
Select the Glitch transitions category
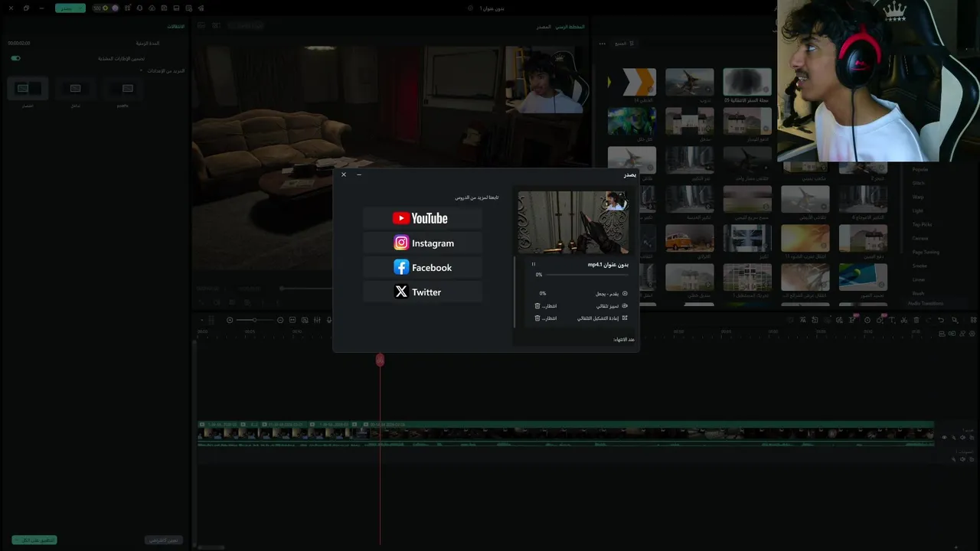[919, 183]
